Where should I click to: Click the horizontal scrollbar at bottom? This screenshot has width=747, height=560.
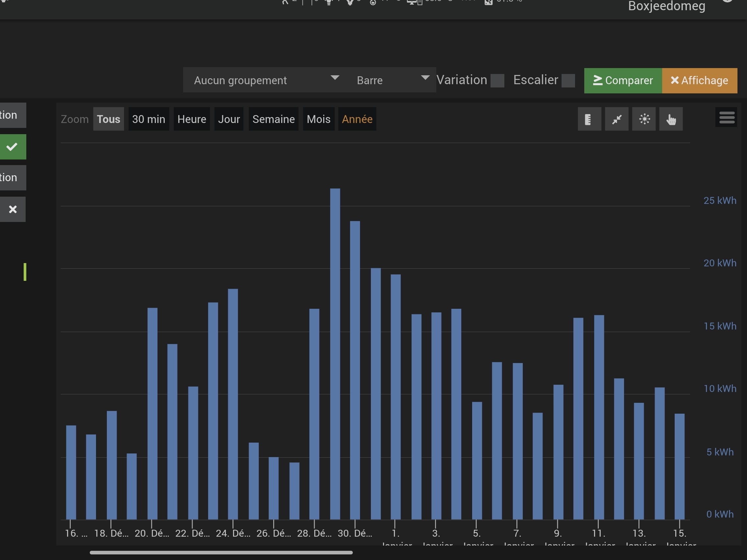(221, 552)
